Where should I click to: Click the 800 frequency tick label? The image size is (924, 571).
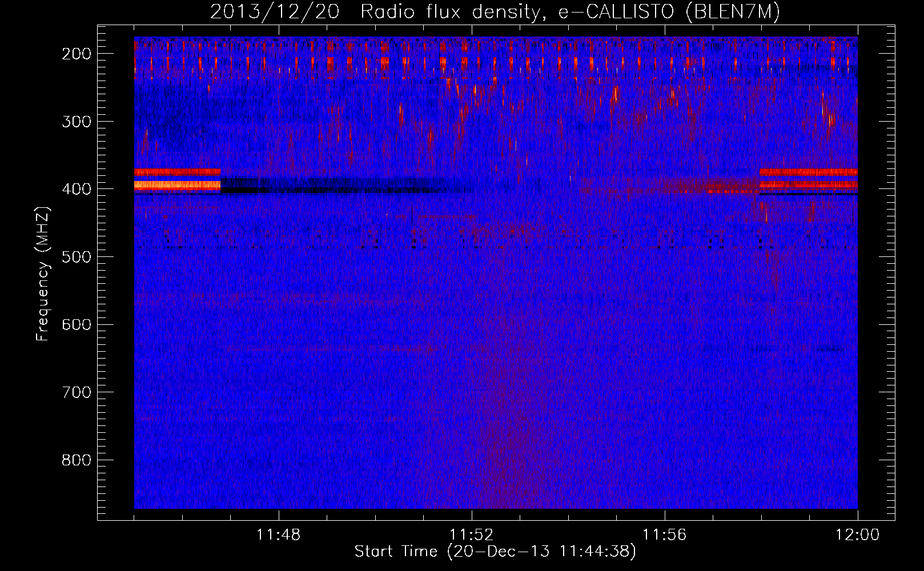tap(76, 460)
